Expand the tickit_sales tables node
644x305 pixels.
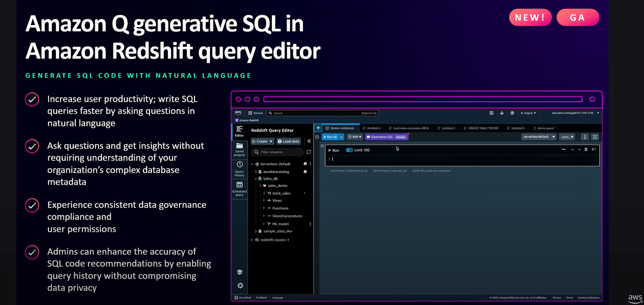(x=264, y=193)
